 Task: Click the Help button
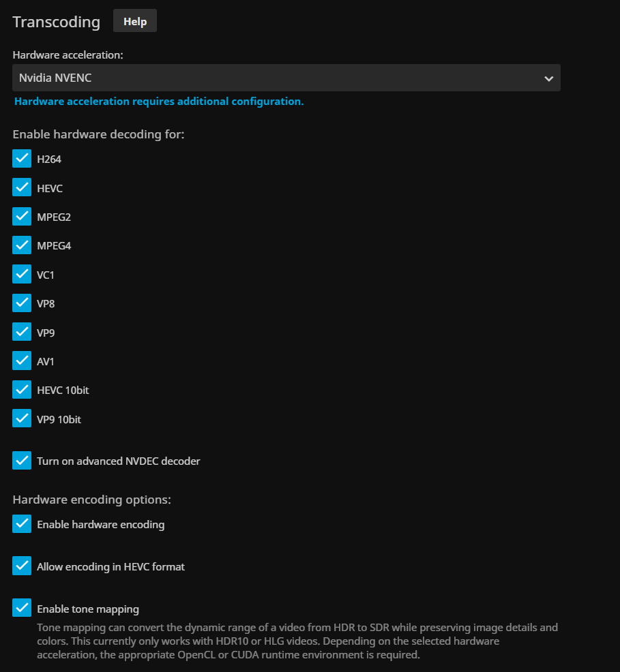135,21
